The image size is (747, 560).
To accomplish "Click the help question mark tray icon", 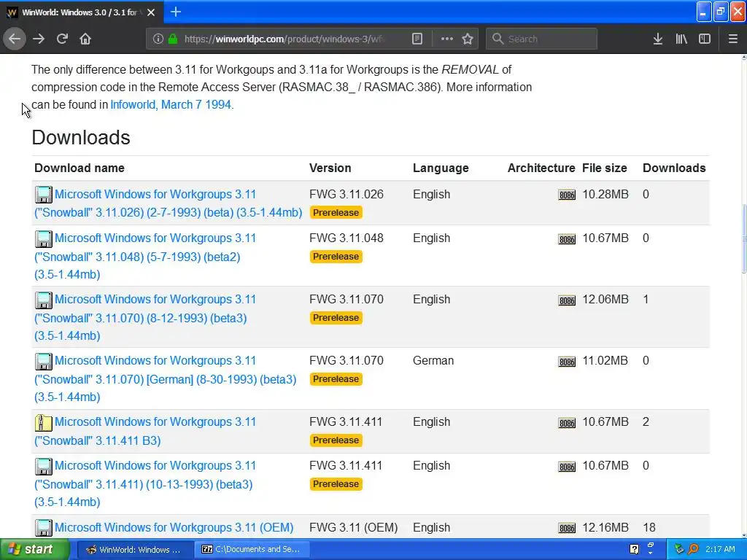I will click(634, 549).
